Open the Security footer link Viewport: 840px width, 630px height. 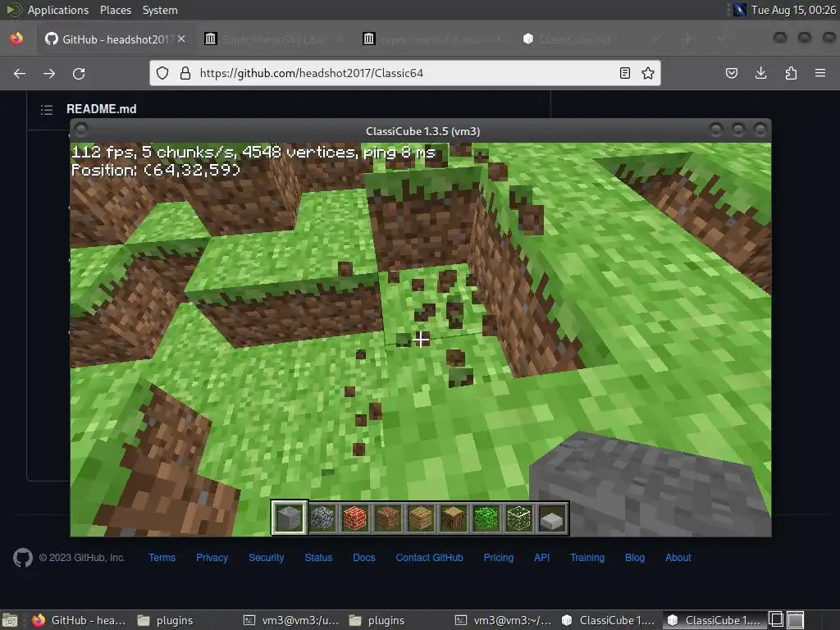pyautogui.click(x=267, y=558)
